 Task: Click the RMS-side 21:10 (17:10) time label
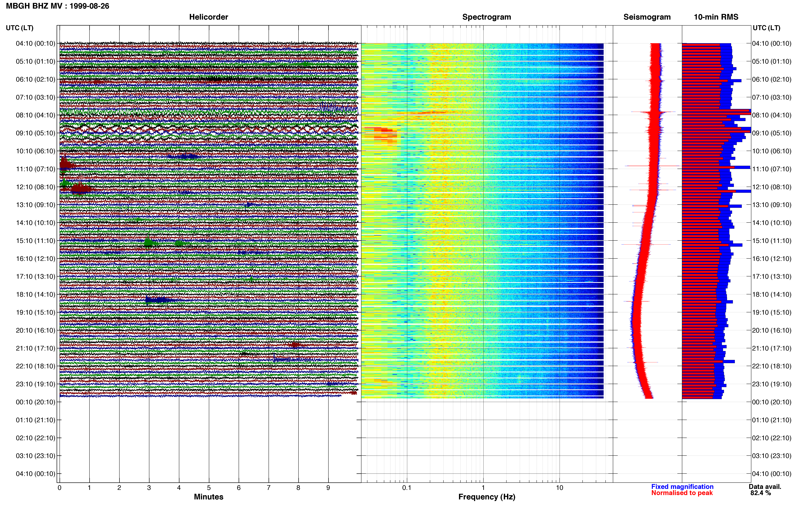click(772, 348)
